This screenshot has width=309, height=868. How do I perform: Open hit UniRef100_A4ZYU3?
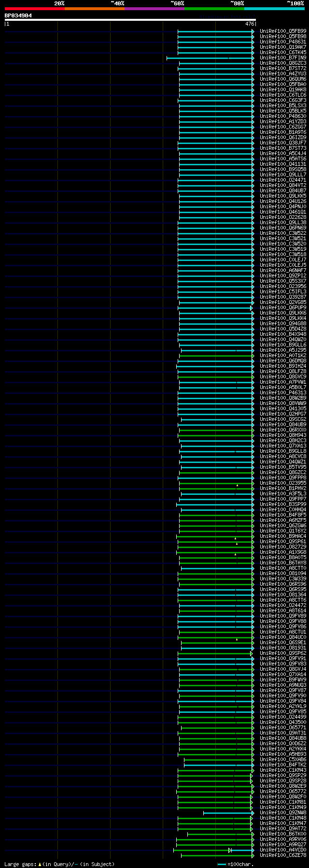tap(283, 73)
